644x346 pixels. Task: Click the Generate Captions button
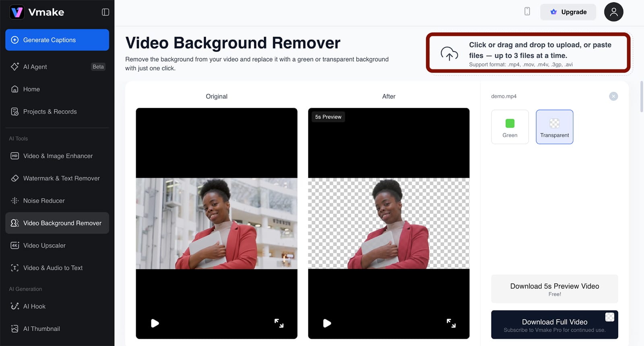pyautogui.click(x=57, y=40)
